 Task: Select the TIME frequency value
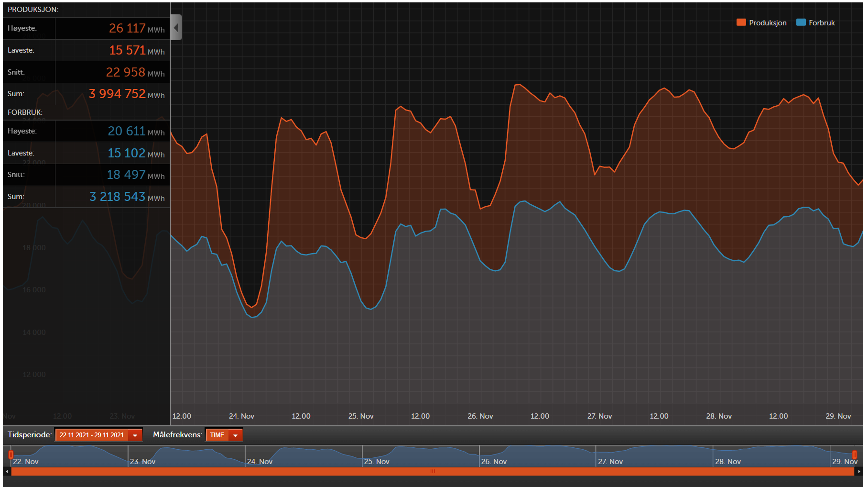coord(217,435)
